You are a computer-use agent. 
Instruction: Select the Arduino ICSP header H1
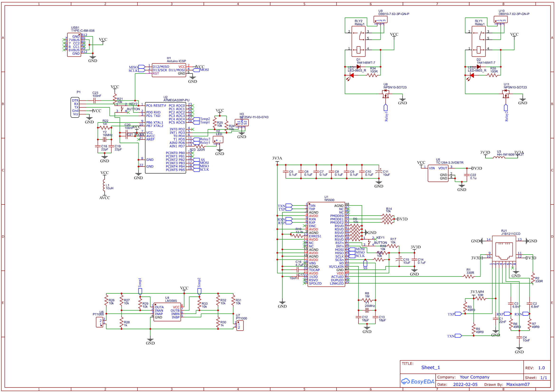click(169, 70)
